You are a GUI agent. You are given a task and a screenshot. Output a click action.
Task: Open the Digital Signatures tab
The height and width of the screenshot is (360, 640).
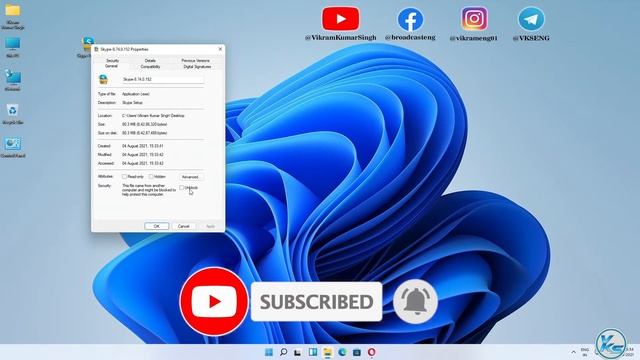197,67
